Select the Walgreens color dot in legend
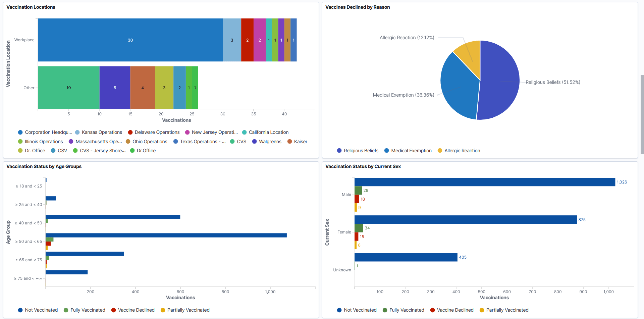 [x=254, y=142]
